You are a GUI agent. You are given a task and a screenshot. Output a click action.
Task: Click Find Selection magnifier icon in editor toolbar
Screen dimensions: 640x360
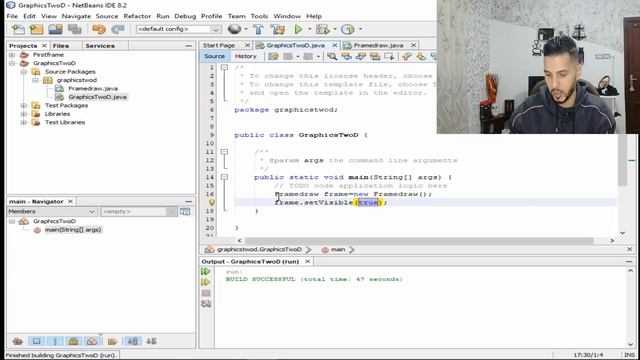tap(332, 56)
